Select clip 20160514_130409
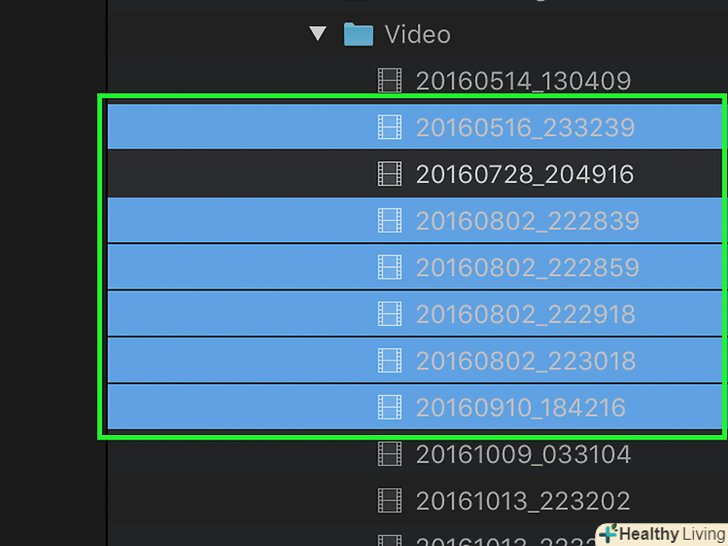The width and height of the screenshot is (728, 546). [x=523, y=81]
